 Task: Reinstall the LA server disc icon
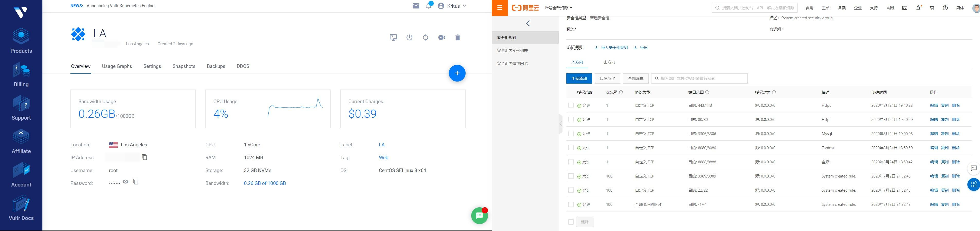tap(441, 37)
